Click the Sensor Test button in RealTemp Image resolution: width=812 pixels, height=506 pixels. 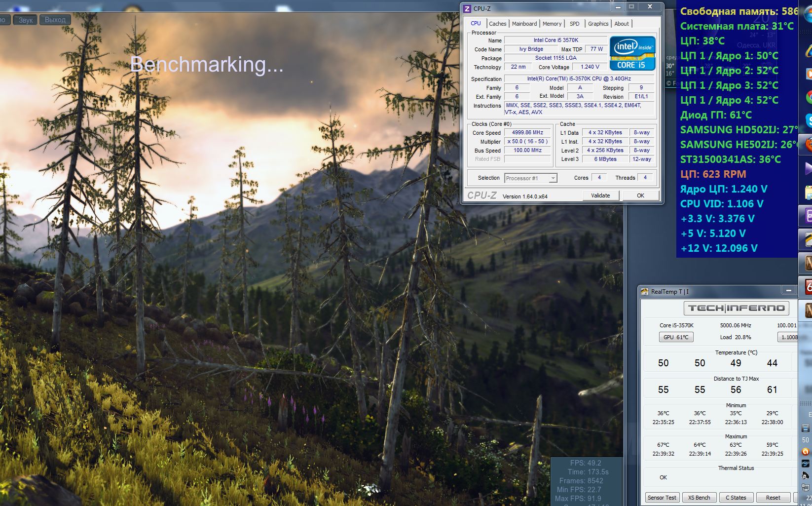pos(662,498)
